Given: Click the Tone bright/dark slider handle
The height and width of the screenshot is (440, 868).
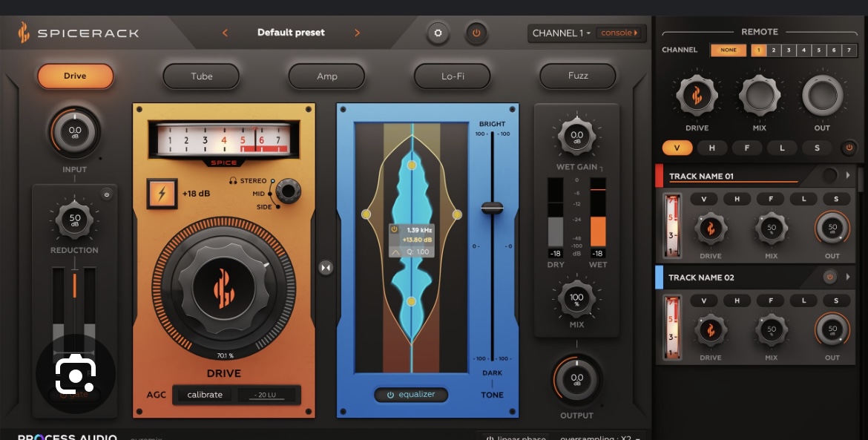Looking at the screenshot, I should pyautogui.click(x=492, y=208).
